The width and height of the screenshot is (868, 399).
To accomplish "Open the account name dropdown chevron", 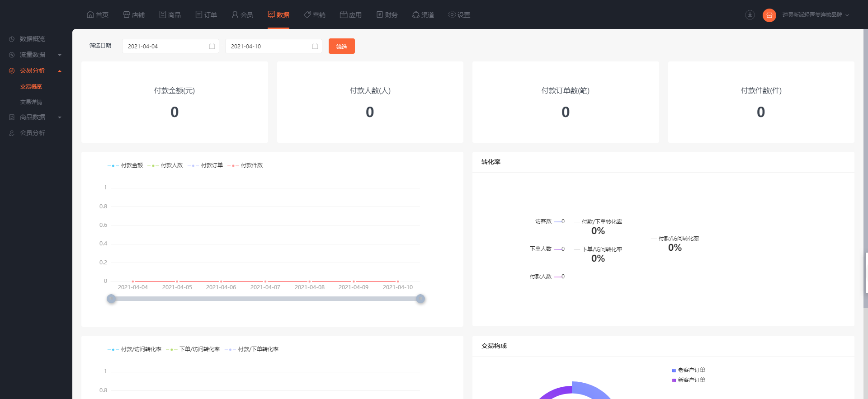I will point(847,15).
